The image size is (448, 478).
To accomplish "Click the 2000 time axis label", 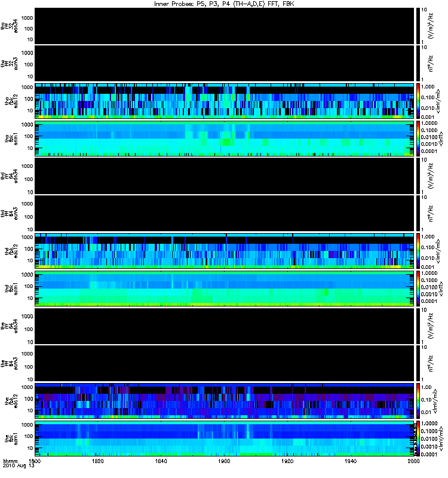I will (x=413, y=461).
